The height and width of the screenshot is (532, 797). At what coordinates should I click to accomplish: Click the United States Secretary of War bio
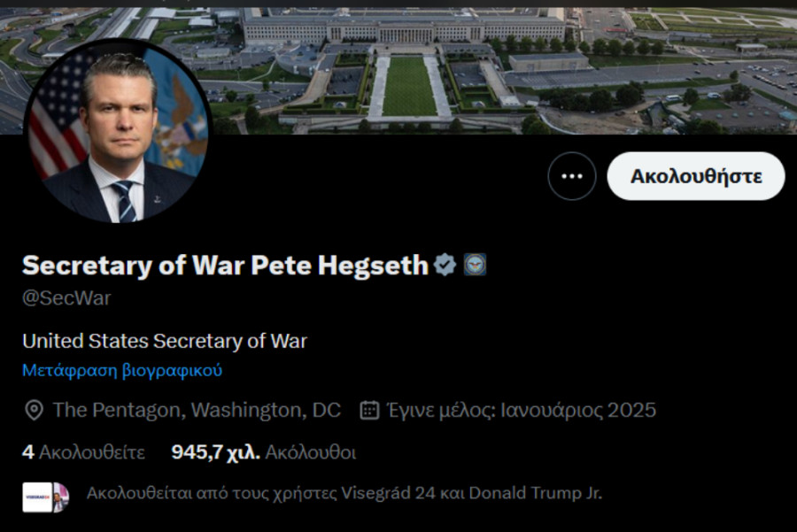pyautogui.click(x=165, y=340)
